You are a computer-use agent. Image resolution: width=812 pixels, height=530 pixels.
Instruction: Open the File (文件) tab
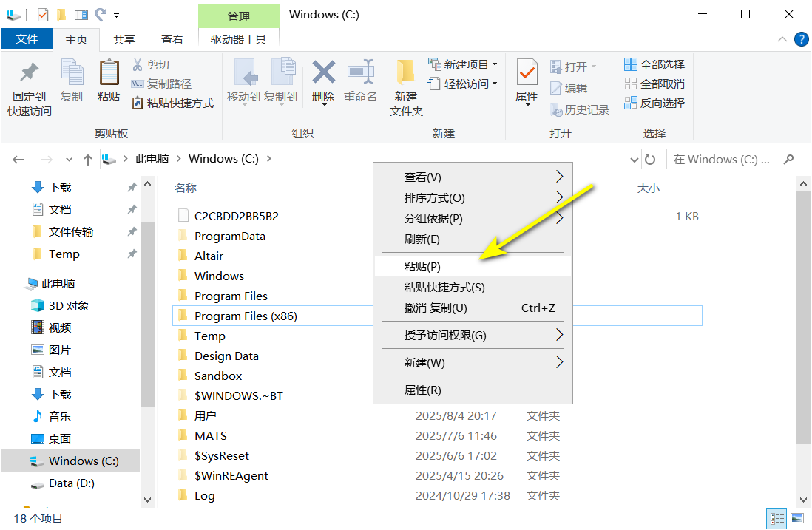point(27,39)
